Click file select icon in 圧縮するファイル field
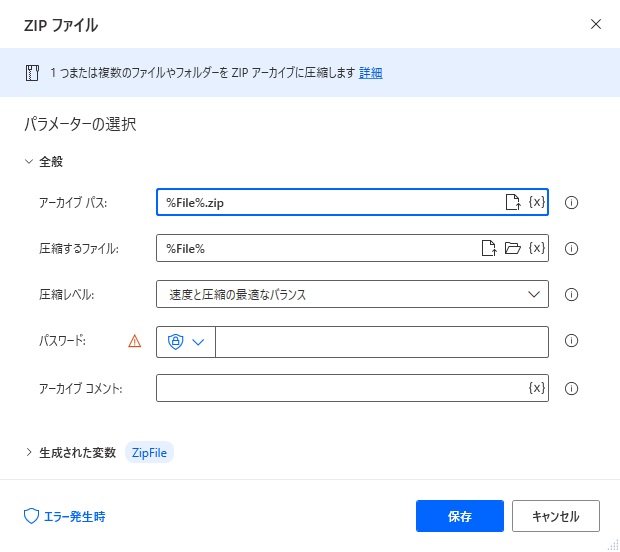The height and width of the screenshot is (552, 620). coord(489,248)
